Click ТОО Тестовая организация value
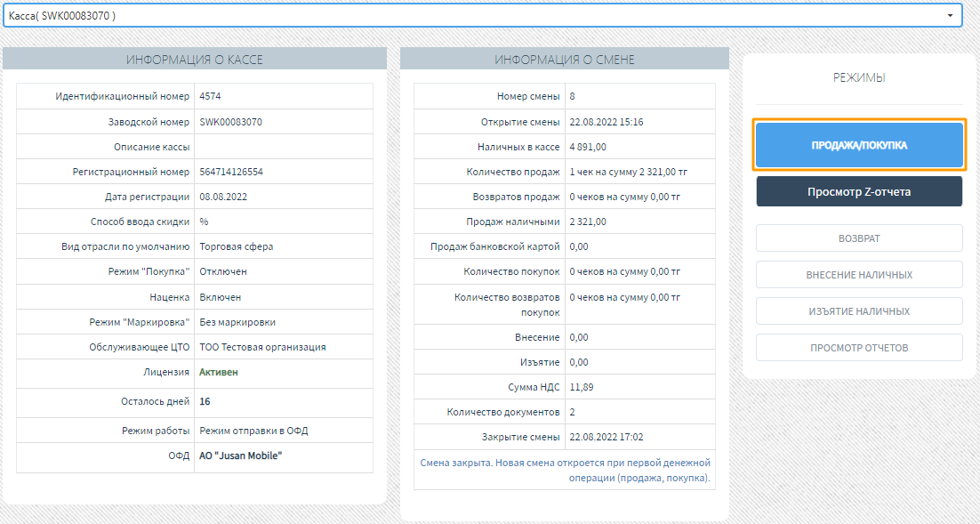The width and height of the screenshot is (980, 524). [262, 347]
